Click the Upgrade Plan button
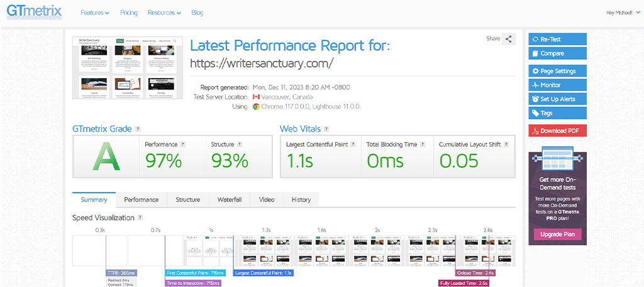Screen dimensions: 644x287 (x=557, y=234)
